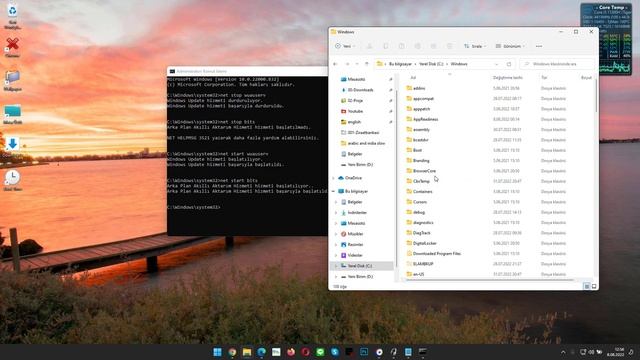Click the vertical scrollbar of the file list

pos(596,96)
